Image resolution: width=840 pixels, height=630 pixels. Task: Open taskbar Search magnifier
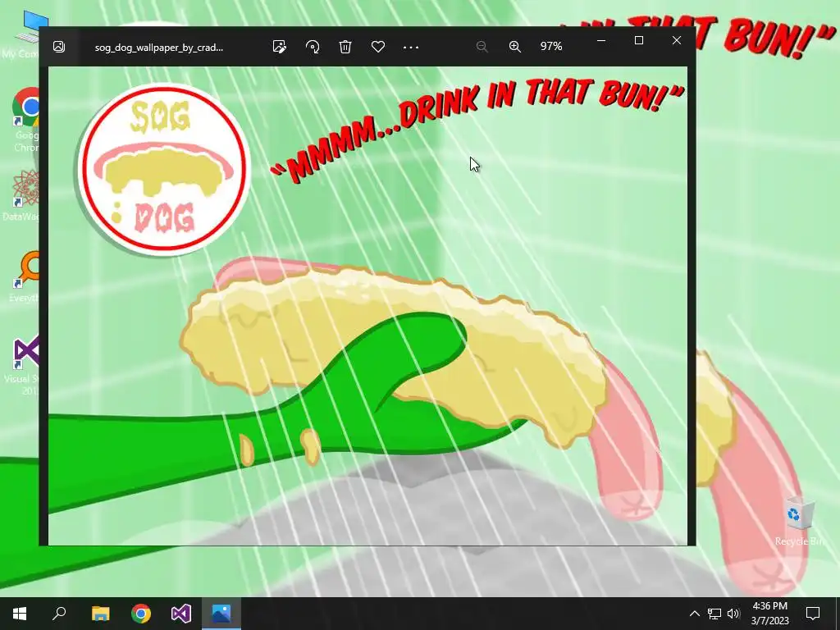pos(59,614)
